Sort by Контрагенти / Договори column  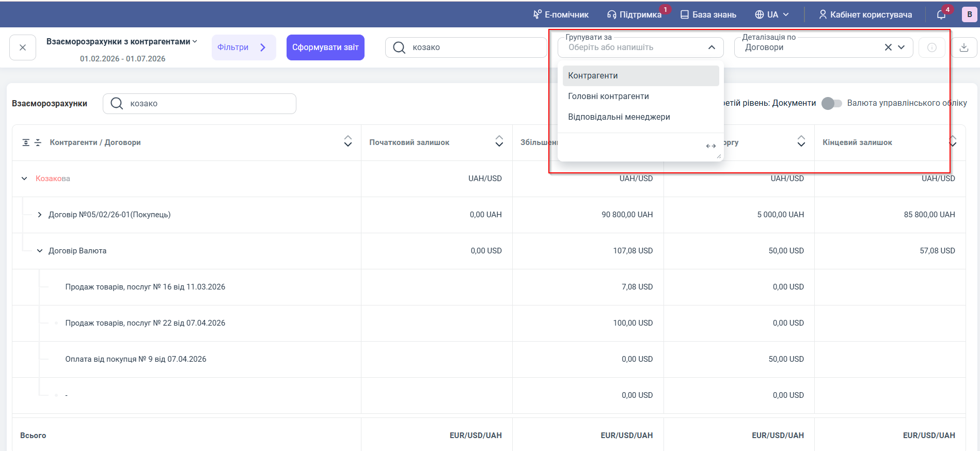pyautogui.click(x=348, y=141)
